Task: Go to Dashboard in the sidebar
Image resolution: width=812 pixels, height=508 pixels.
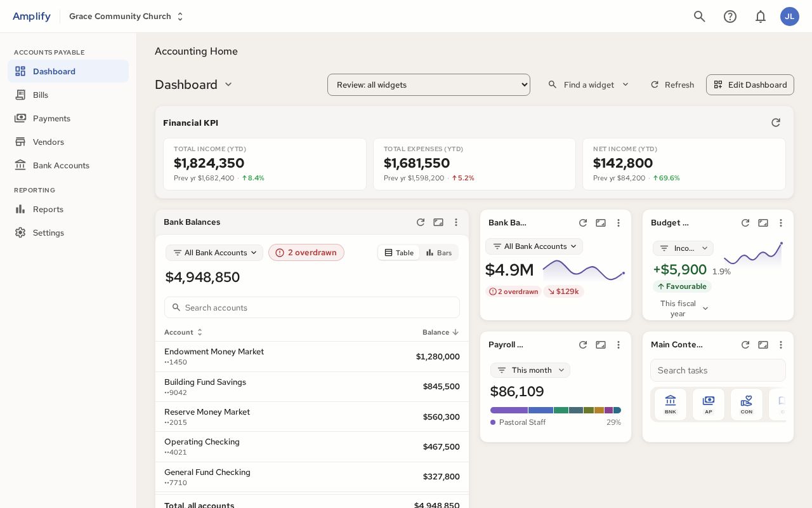Action: [68, 71]
